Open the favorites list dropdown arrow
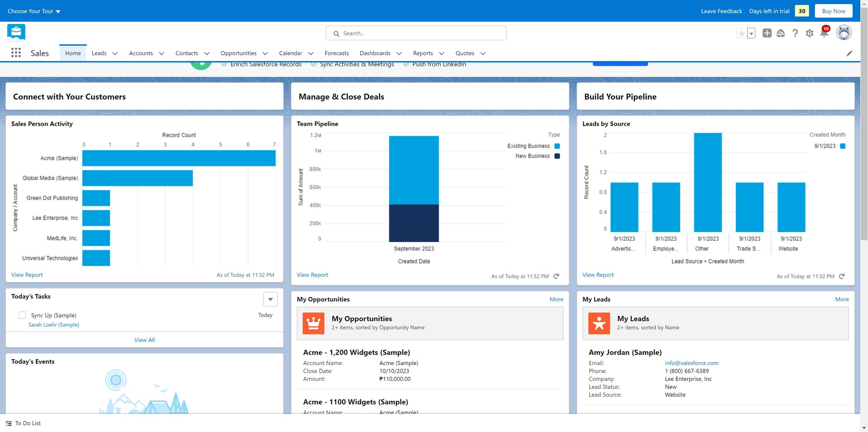This screenshot has width=868, height=432. point(751,33)
